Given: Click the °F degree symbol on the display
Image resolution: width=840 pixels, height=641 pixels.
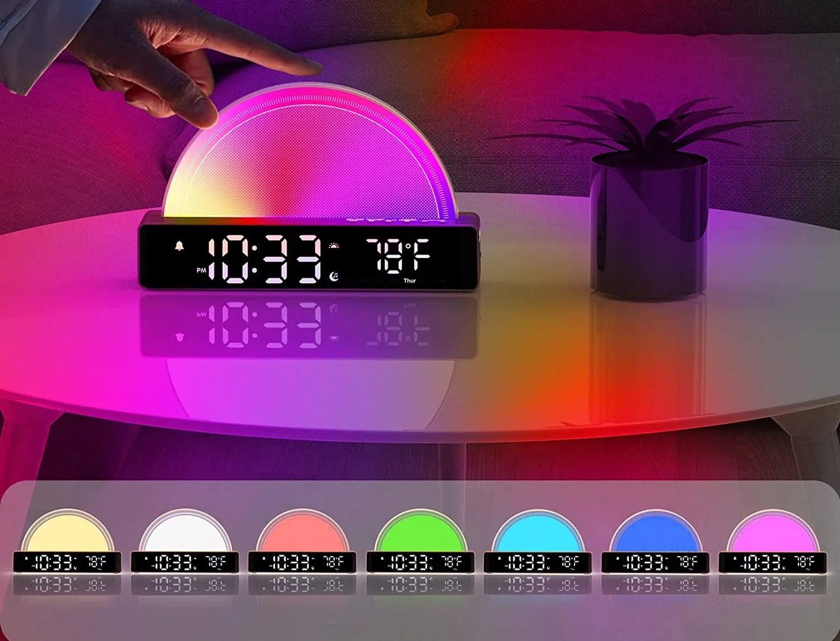Looking at the screenshot, I should [x=409, y=245].
